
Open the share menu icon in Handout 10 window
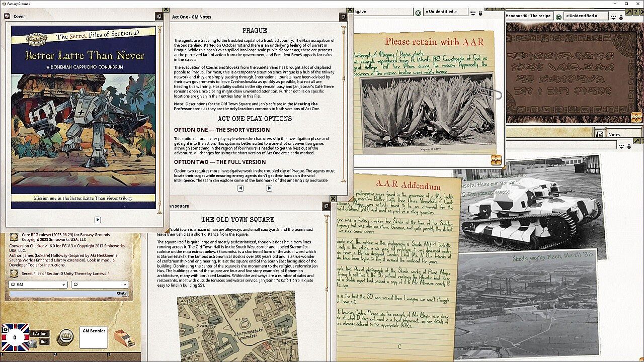click(614, 17)
